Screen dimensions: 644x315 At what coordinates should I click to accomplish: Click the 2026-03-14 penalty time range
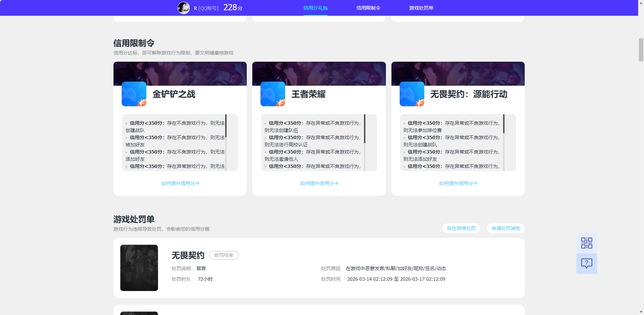pos(396,279)
